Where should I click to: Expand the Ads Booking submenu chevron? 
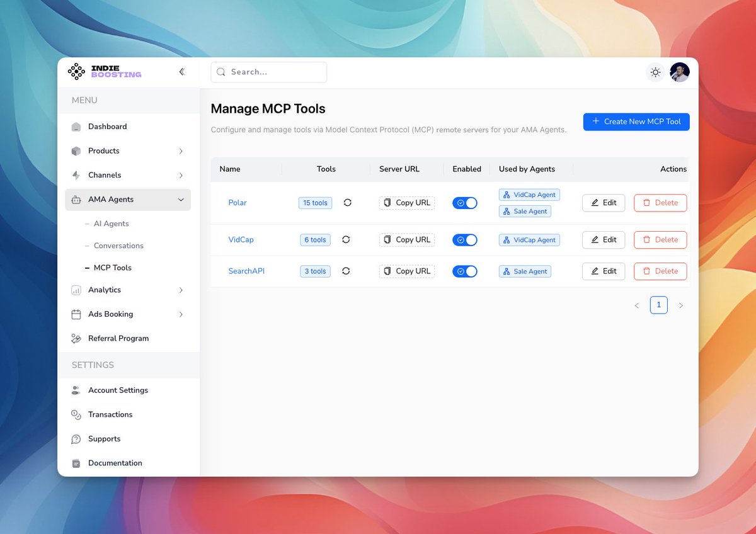(181, 314)
